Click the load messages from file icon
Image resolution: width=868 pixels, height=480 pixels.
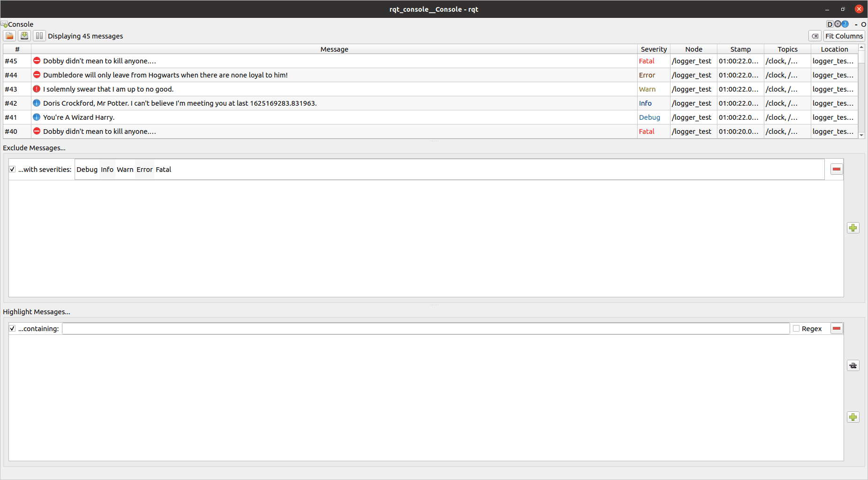[9, 36]
